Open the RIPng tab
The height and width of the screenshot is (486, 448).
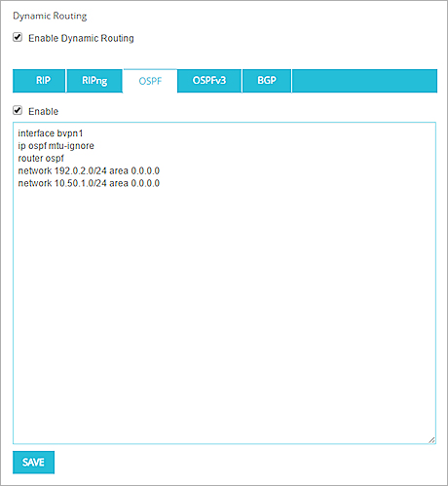click(94, 81)
